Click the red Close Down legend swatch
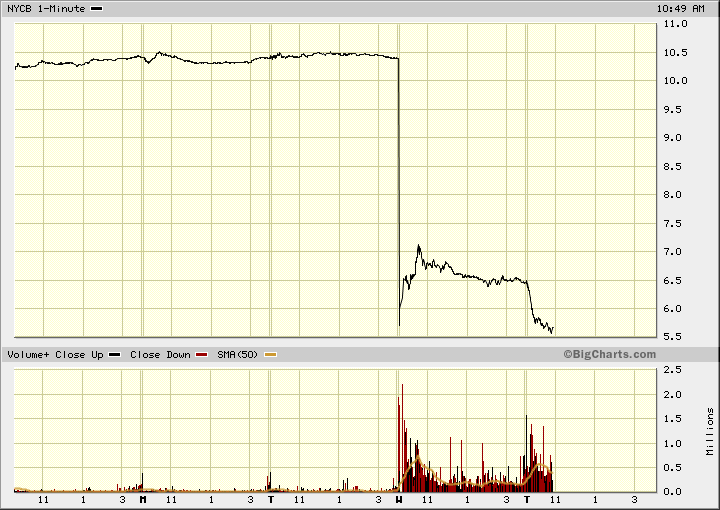 coord(202,354)
